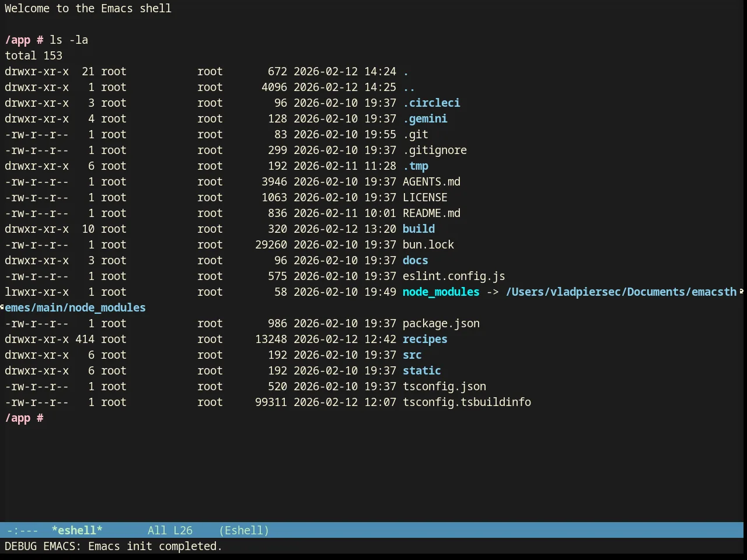Click the (Eshell) major mode indicator
This screenshot has width=747, height=560.
[x=244, y=530]
